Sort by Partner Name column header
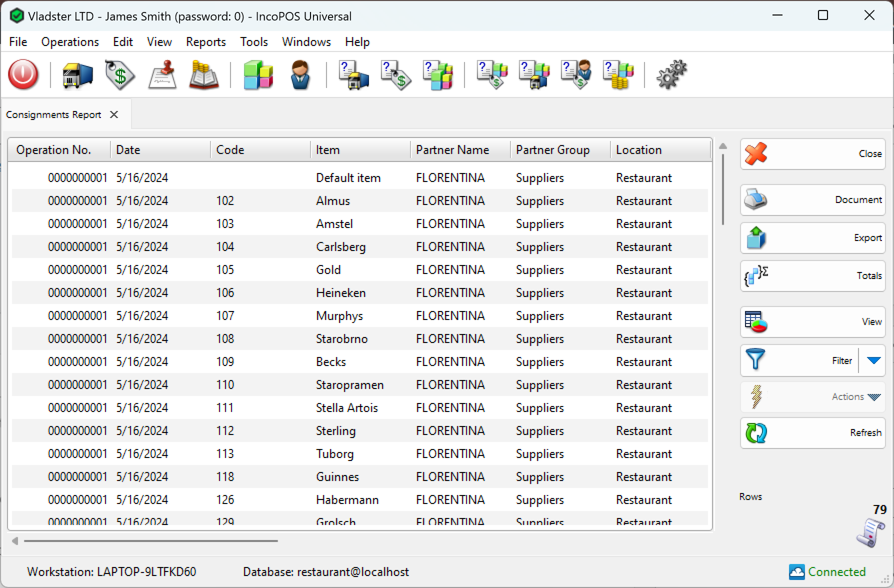Image resolution: width=894 pixels, height=588 pixels. (x=460, y=150)
